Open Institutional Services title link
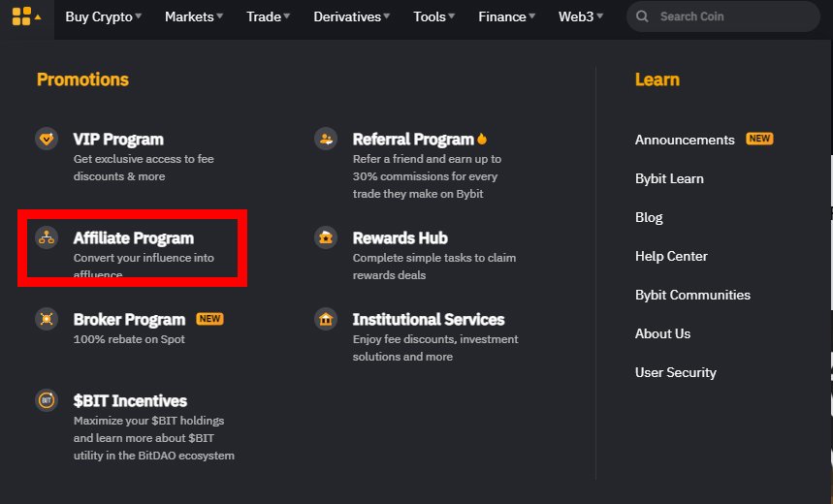This screenshot has height=504, width=833. coord(429,319)
